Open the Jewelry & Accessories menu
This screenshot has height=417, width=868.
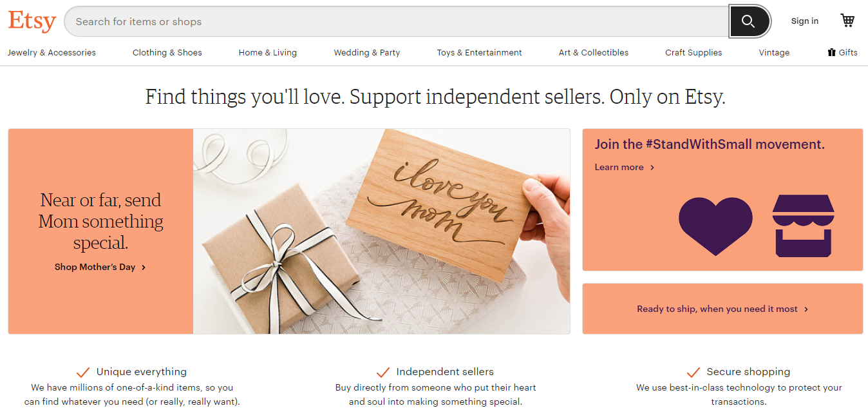[52, 53]
